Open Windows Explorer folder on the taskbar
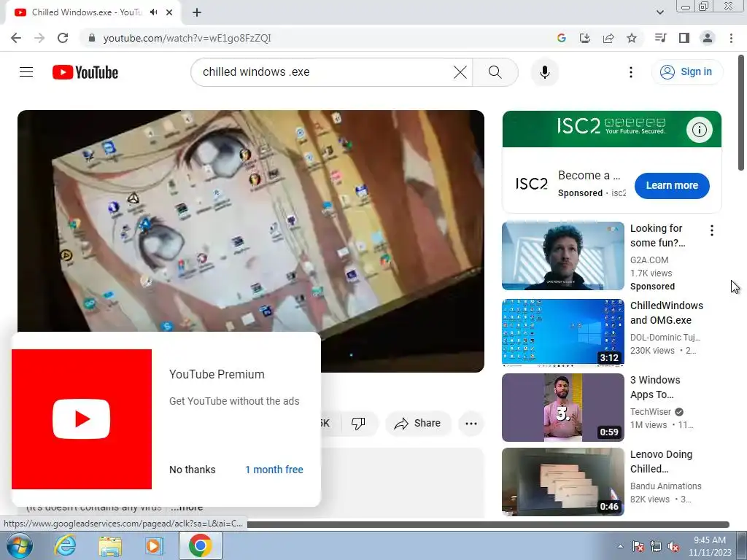The height and width of the screenshot is (560, 747). click(x=110, y=545)
